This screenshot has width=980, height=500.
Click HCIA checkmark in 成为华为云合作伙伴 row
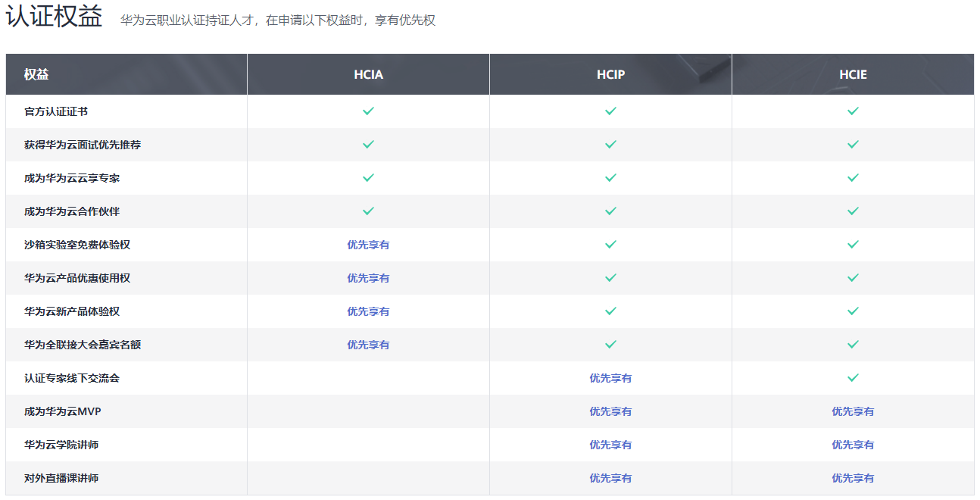(368, 211)
